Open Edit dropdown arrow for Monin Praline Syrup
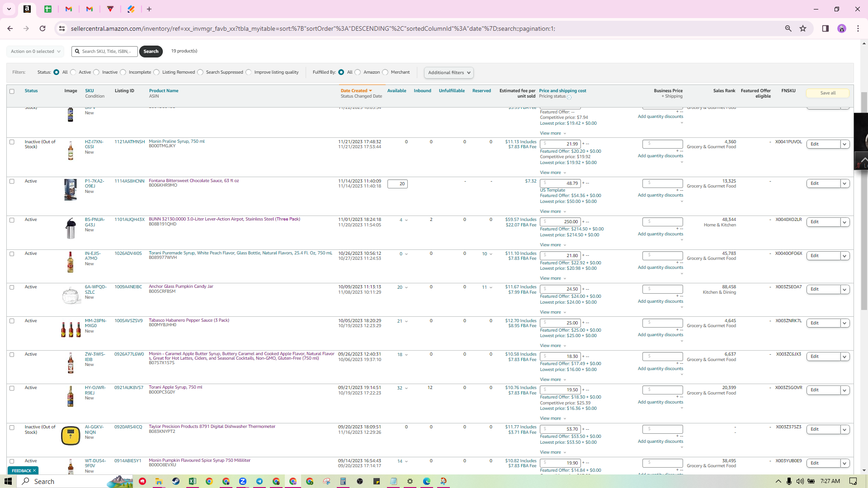Viewport: 868px width, 488px height. (x=844, y=144)
